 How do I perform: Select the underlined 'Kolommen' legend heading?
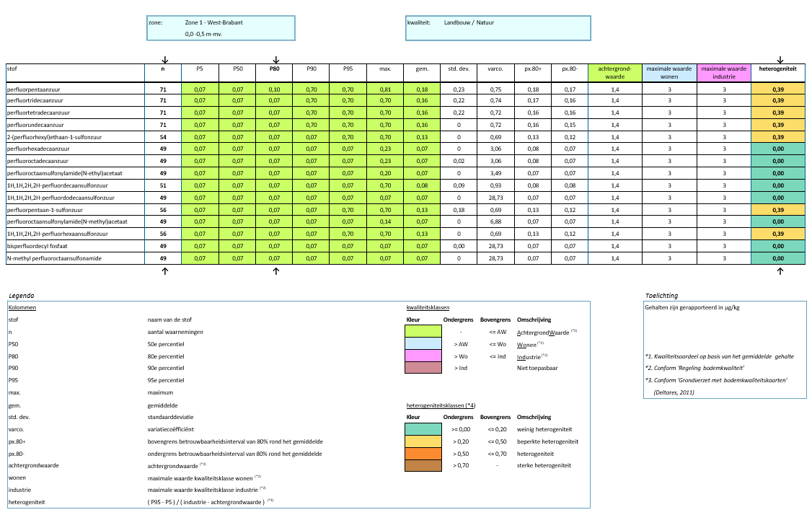pyautogui.click(x=22, y=308)
